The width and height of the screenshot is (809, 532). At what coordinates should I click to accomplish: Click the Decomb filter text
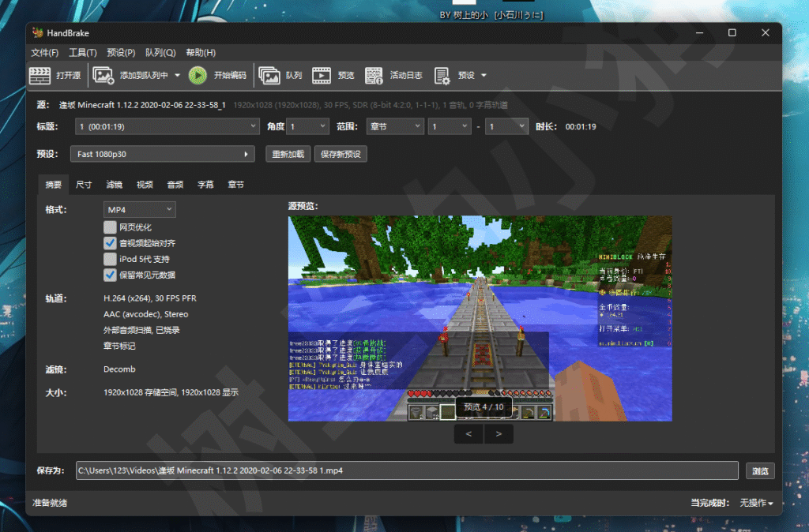(120, 369)
